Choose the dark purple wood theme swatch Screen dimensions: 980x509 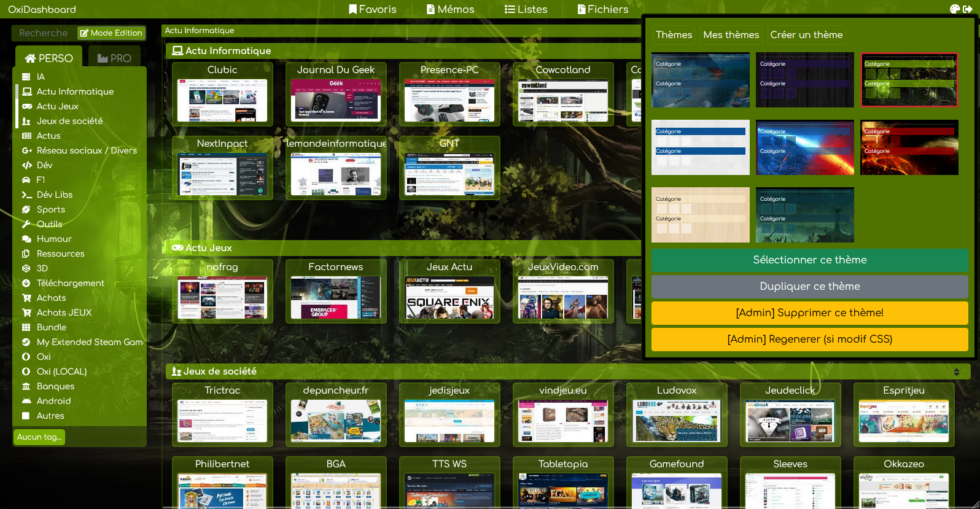[x=805, y=80]
